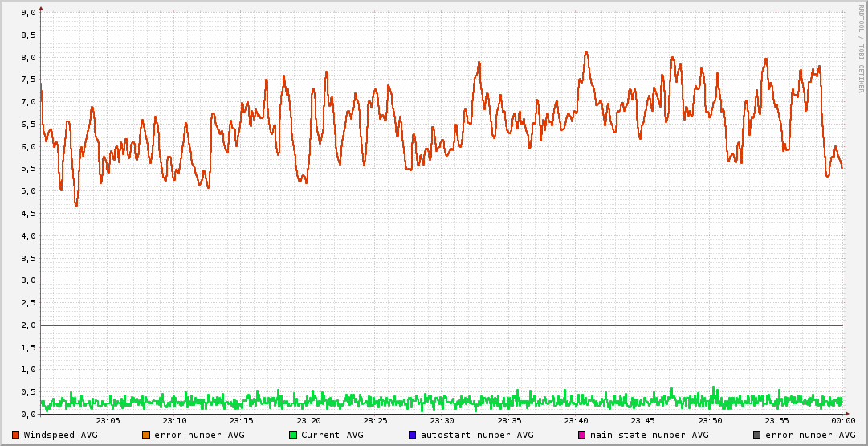This screenshot has height=446, width=868.
Task: Select the 'autostart_number AVG' legend label
Action: (477, 435)
